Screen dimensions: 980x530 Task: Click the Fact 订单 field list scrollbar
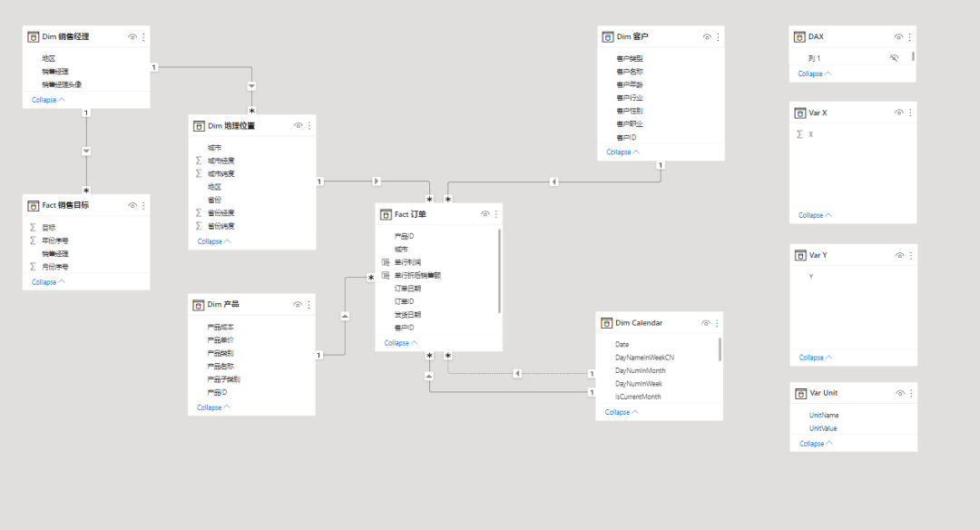[x=499, y=270]
